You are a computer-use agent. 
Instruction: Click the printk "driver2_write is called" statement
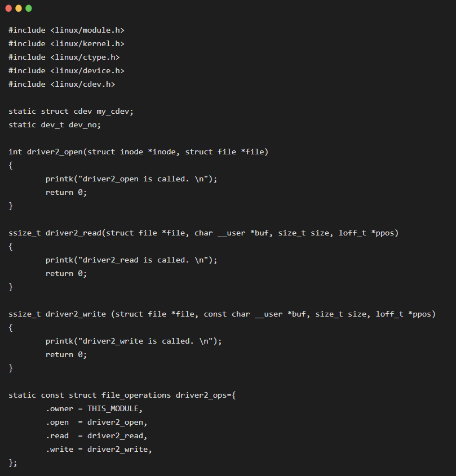134,341
